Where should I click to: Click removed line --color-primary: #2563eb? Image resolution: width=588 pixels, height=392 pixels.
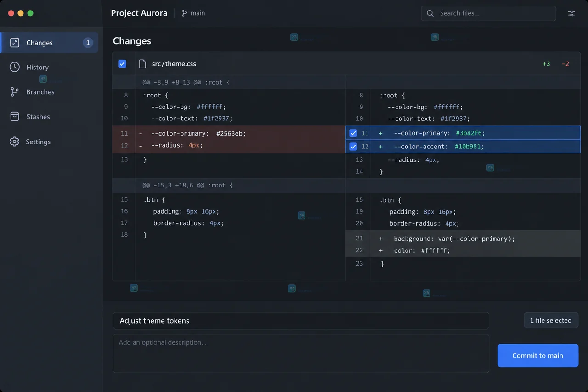pos(229,133)
